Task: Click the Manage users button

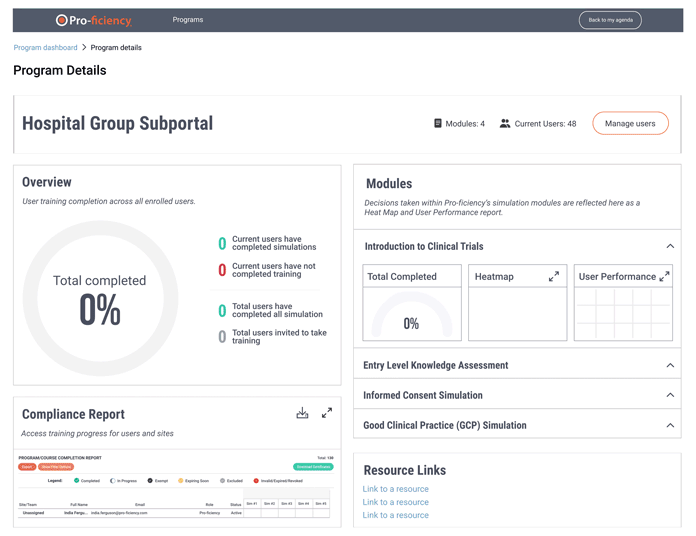Action: (630, 124)
